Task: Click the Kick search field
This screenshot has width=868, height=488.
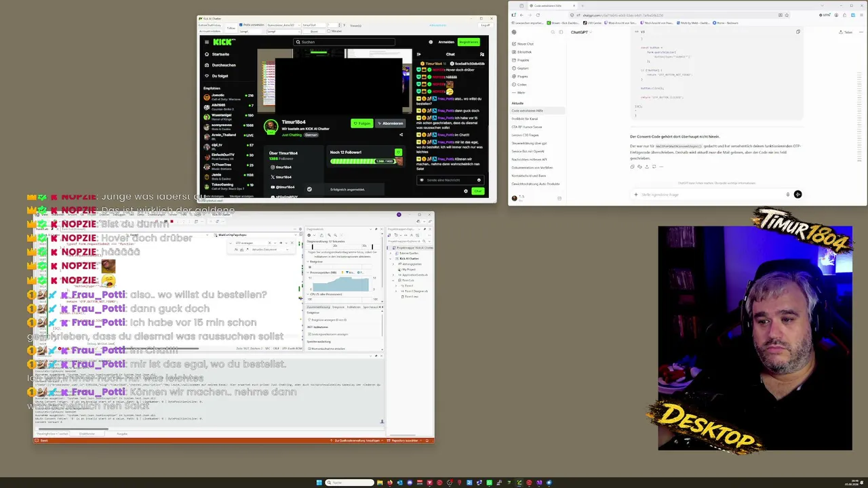Action: (x=344, y=42)
